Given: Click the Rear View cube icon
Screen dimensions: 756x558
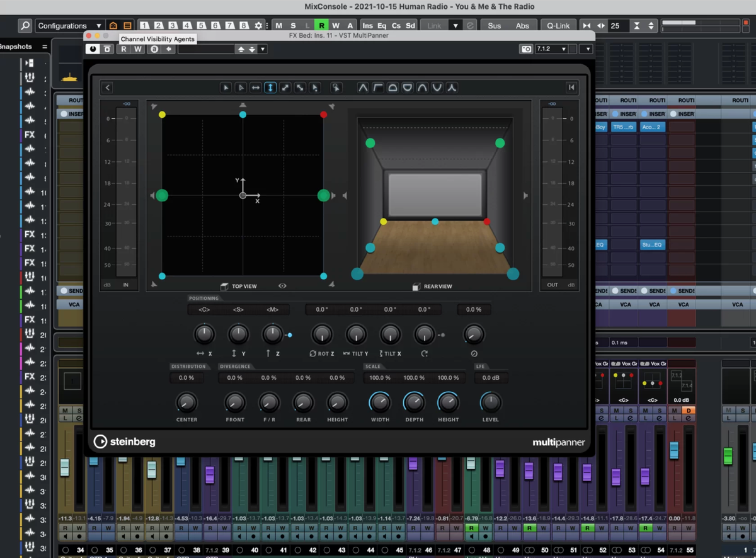Looking at the screenshot, I should 416,287.
